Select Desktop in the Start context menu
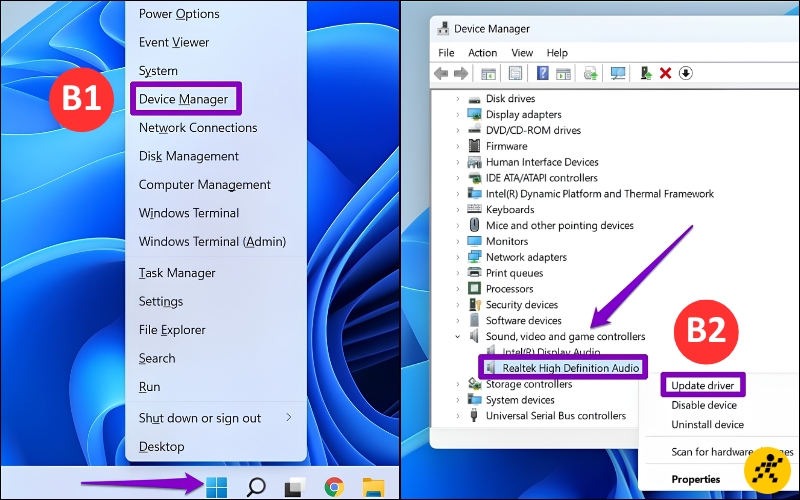 coord(161,446)
